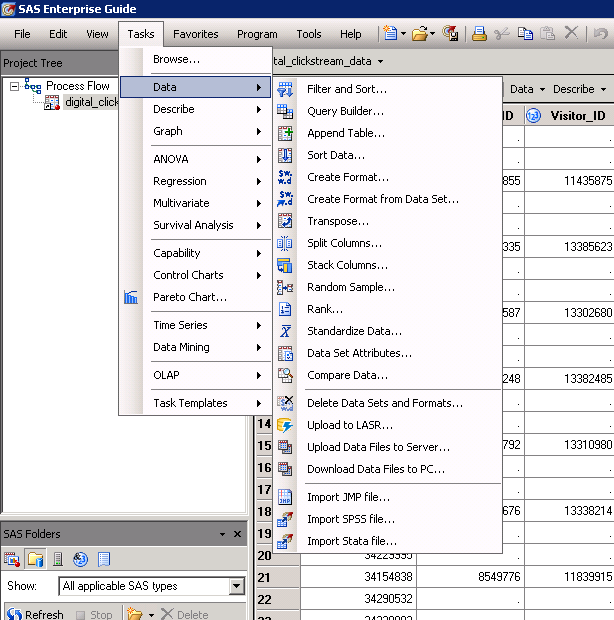Choose Query Builder from Data submenu
Screen dimensions: 614x620
click(345, 111)
